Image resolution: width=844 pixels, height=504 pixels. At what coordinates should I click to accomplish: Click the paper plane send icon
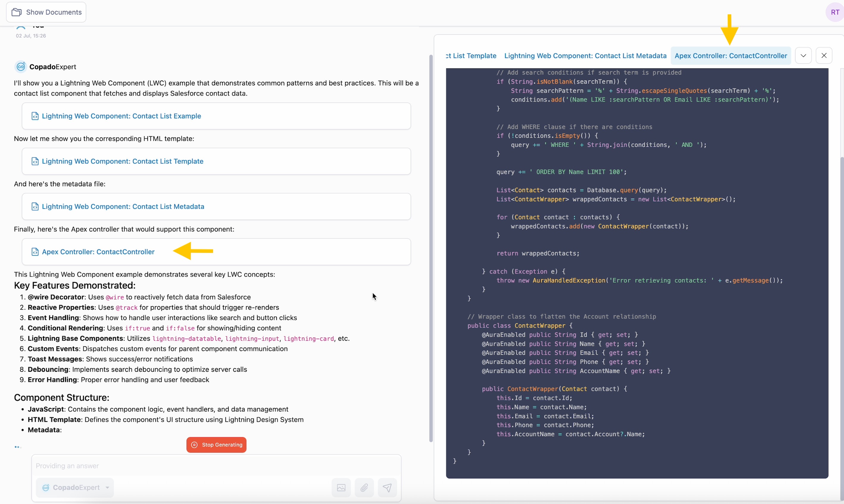coord(387,488)
